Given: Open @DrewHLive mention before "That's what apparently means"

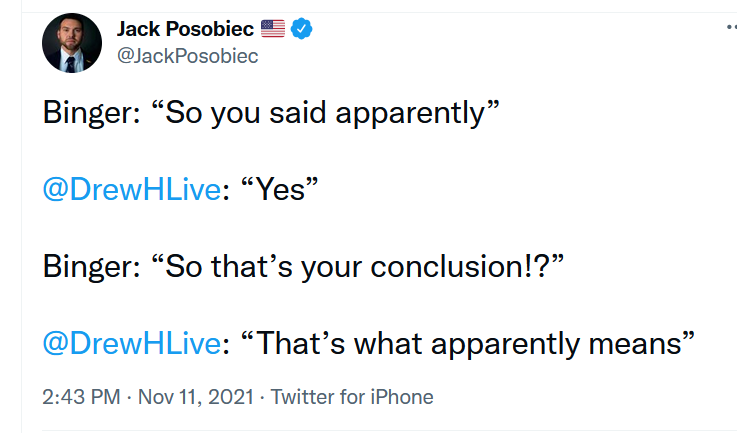Looking at the screenshot, I should point(132,343).
